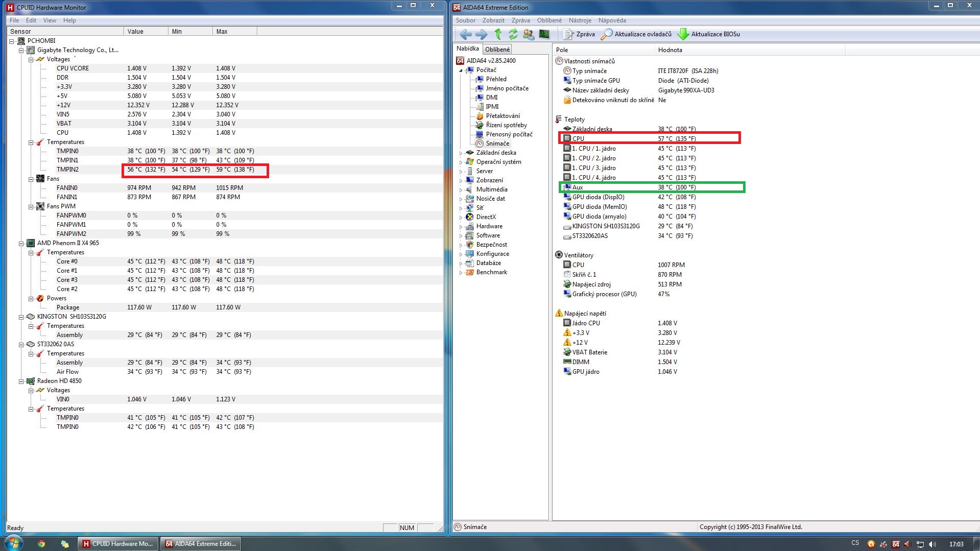This screenshot has height=551, width=980.
Task: Click the Operační systém Windows icon
Action: click(470, 162)
